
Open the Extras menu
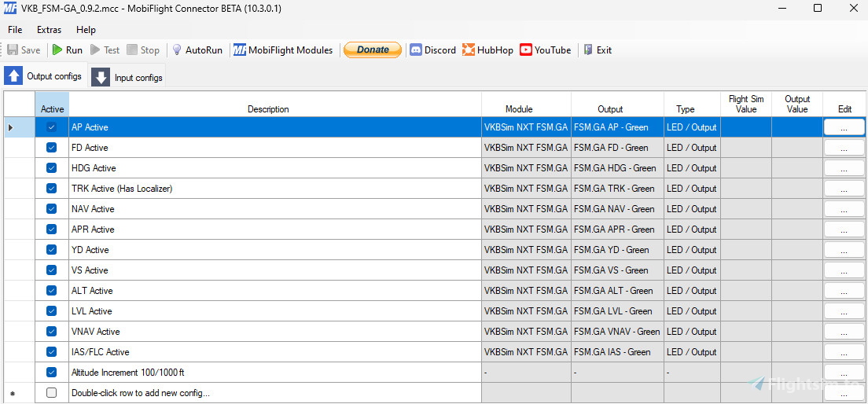pyautogui.click(x=49, y=30)
